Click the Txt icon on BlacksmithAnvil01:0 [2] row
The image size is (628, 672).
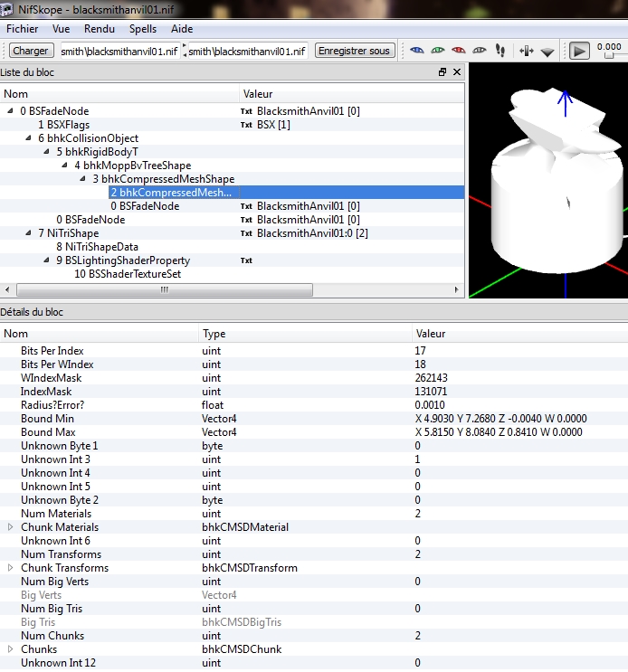[x=246, y=233]
